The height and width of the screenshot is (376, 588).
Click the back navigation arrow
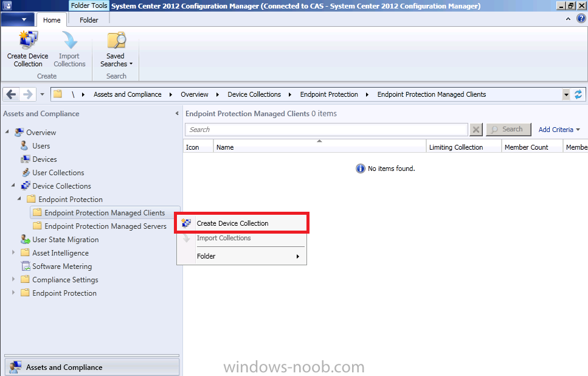pos(12,94)
